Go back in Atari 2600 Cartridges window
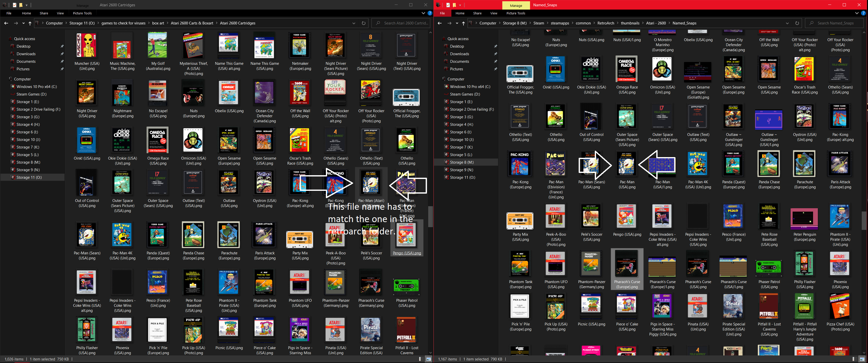The image size is (868, 363). tap(6, 23)
